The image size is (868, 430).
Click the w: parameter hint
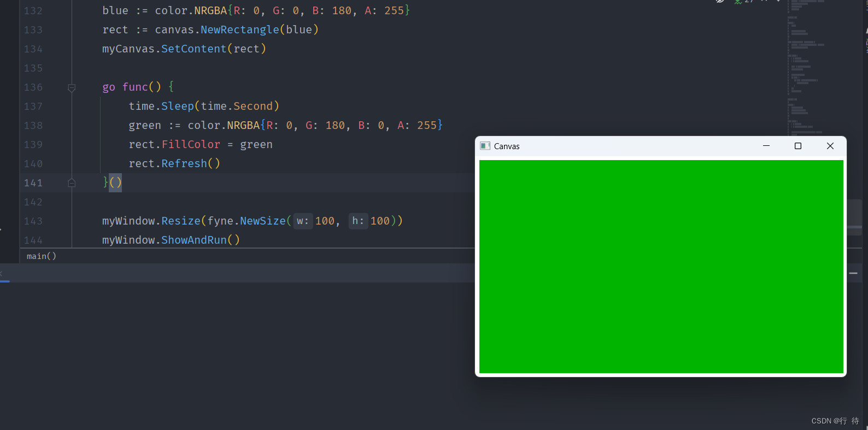[303, 221]
